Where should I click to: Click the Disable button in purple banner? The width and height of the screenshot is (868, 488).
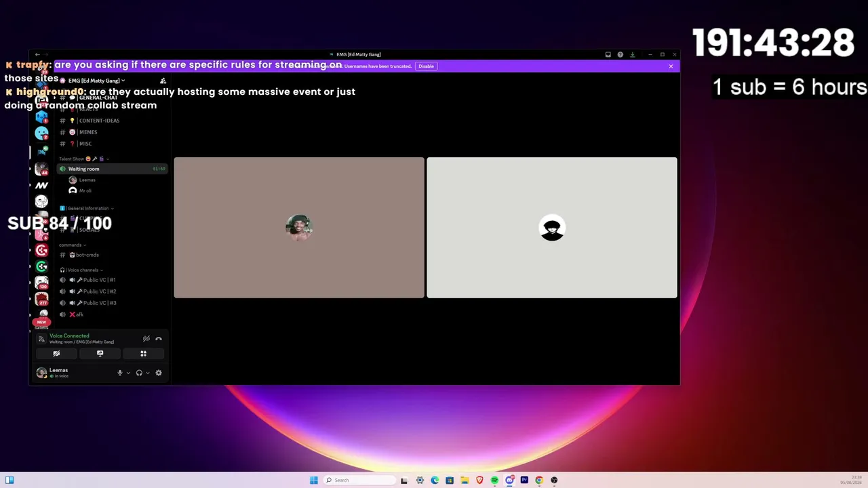[x=426, y=66]
